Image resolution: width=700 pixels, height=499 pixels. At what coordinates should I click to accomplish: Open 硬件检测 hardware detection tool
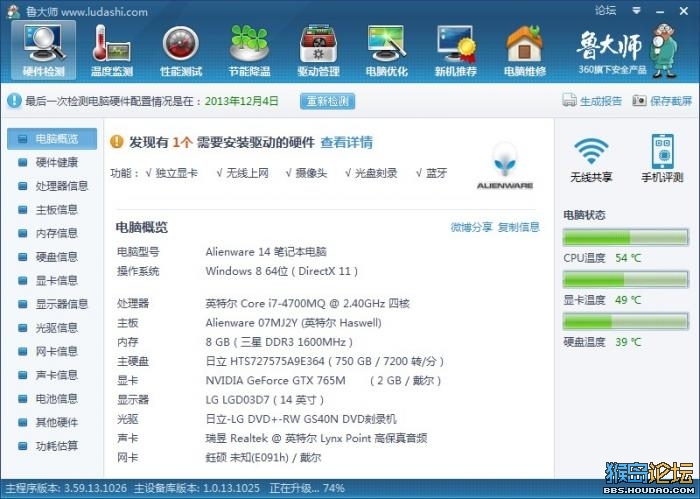coord(43,50)
